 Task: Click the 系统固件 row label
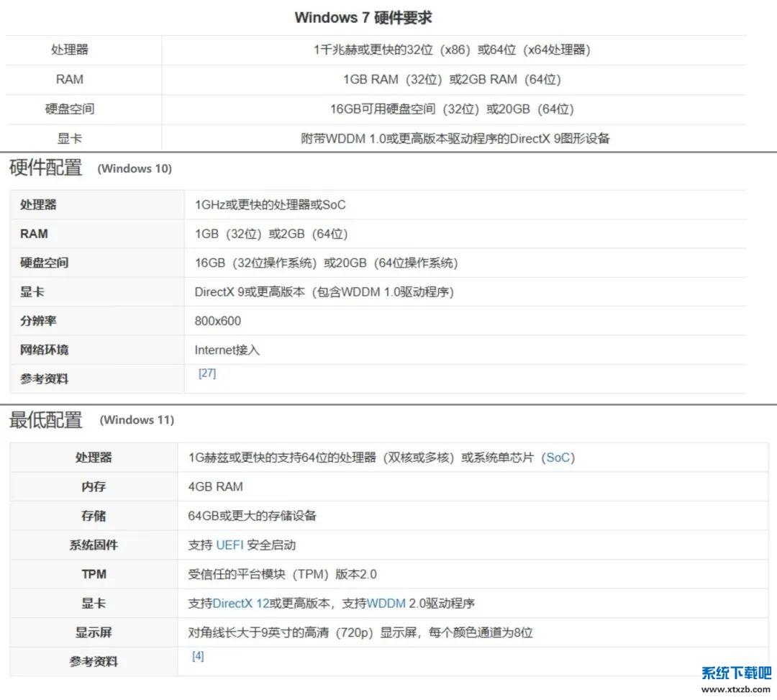pyautogui.click(x=94, y=545)
